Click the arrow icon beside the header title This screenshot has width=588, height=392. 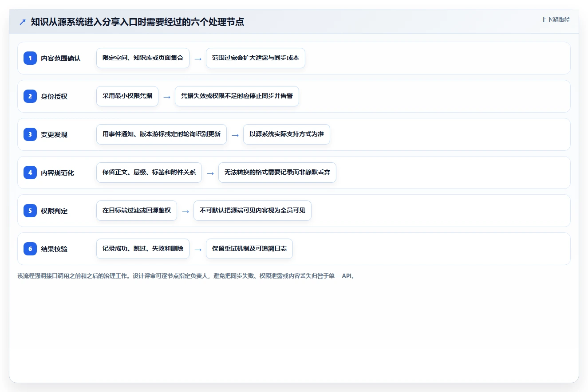23,22
